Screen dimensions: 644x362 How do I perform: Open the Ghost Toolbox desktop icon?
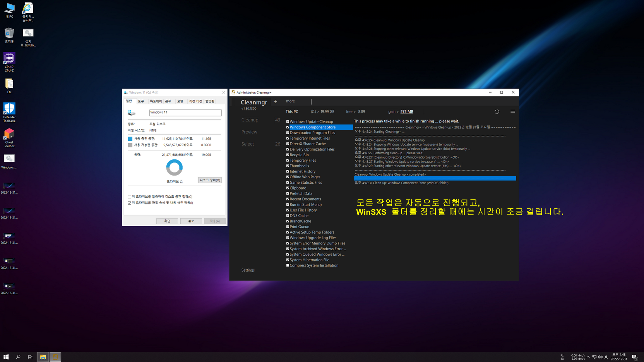click(9, 138)
